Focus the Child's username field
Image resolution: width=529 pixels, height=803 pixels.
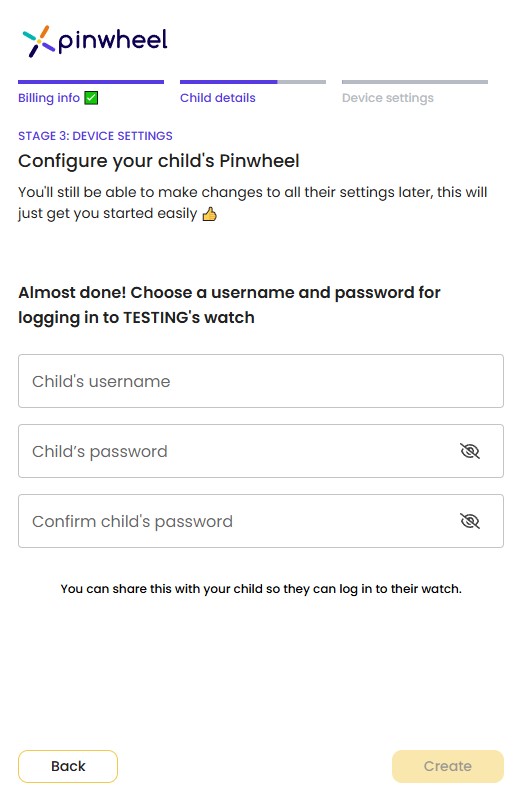(261, 381)
